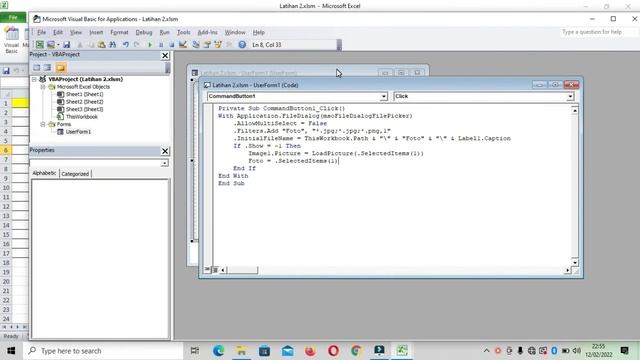Open the Debug menu
The image size is (640, 360).
(144, 32)
